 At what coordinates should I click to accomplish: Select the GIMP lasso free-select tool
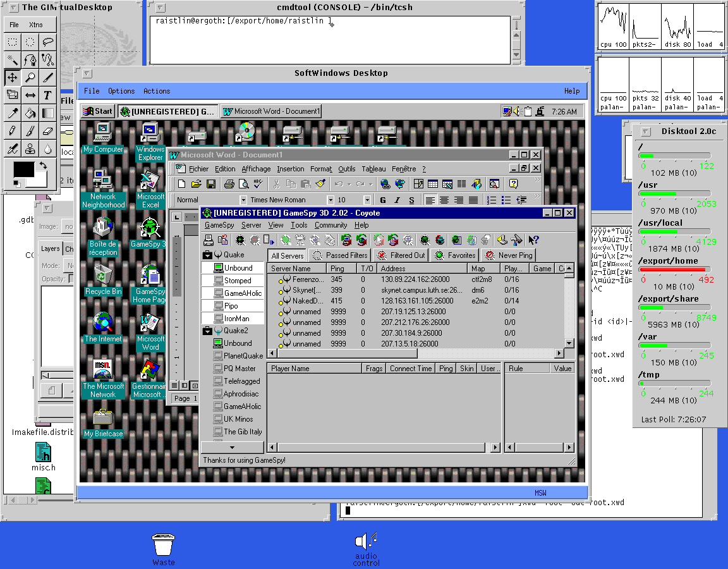click(x=47, y=42)
